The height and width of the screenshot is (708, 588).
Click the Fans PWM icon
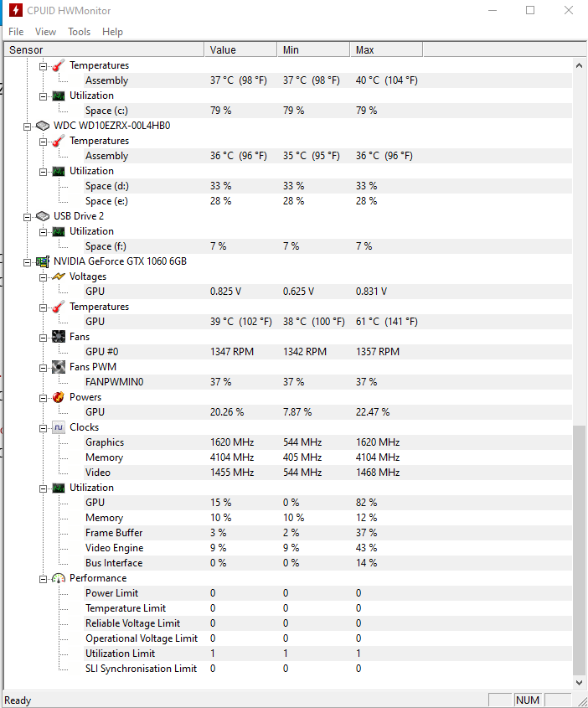click(59, 367)
